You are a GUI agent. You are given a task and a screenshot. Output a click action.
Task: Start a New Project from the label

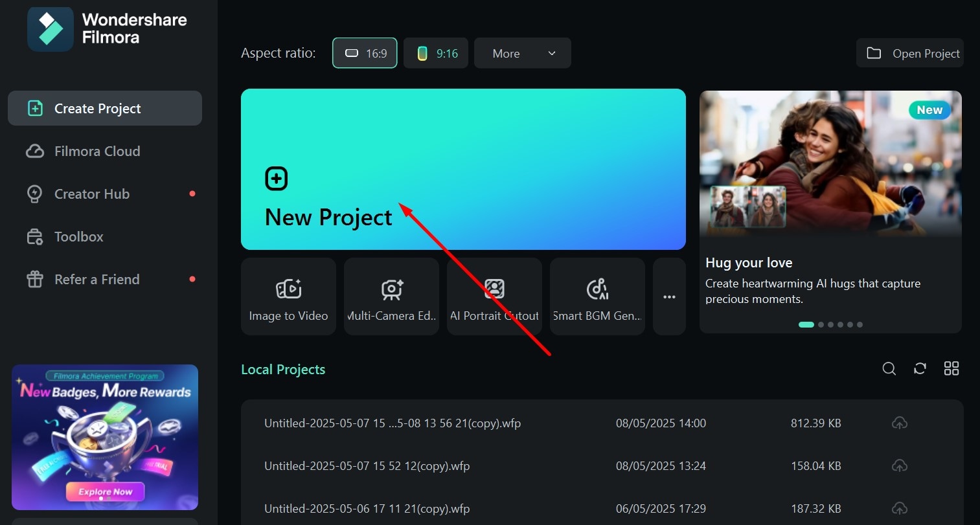pos(328,218)
